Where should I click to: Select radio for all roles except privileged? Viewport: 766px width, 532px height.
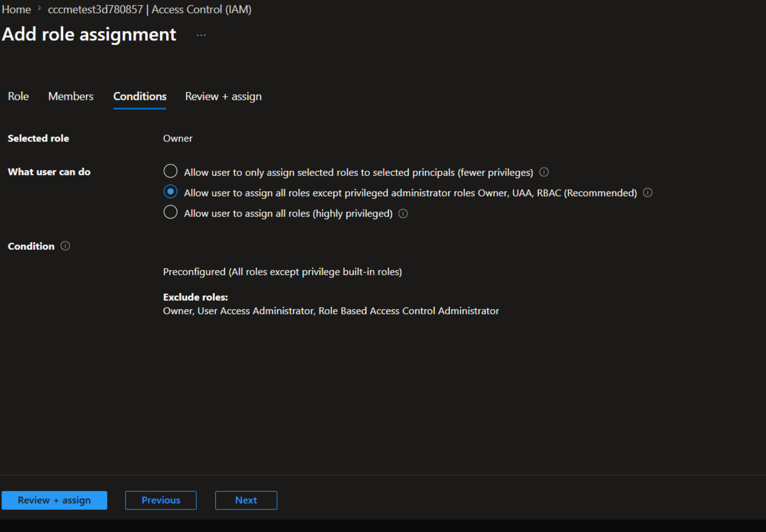tap(170, 192)
